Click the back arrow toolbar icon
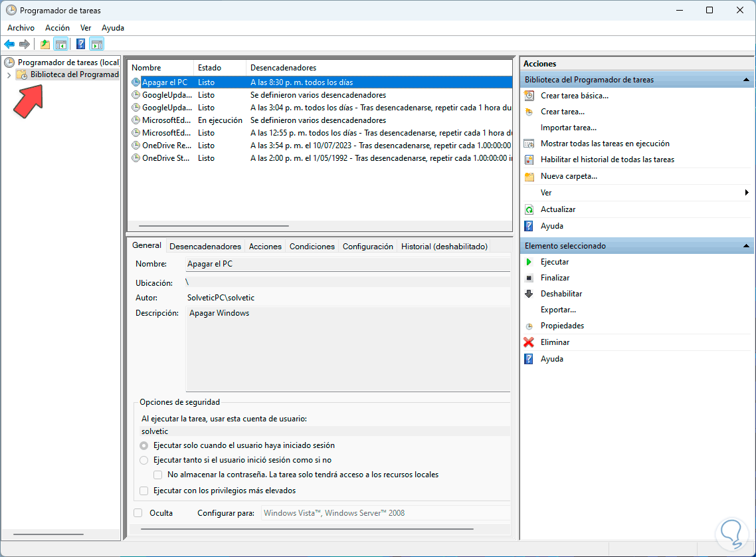756x557 pixels. coord(9,45)
